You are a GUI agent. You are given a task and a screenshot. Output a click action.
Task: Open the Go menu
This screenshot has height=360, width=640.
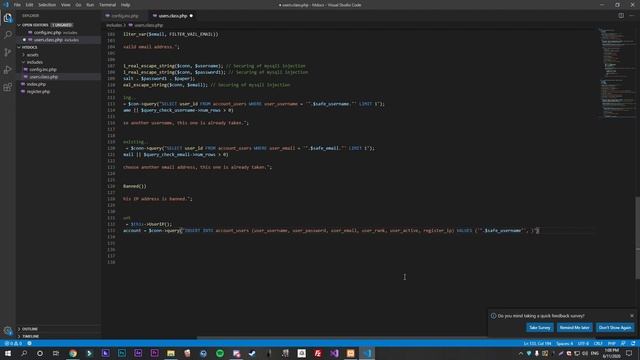click(78, 5)
